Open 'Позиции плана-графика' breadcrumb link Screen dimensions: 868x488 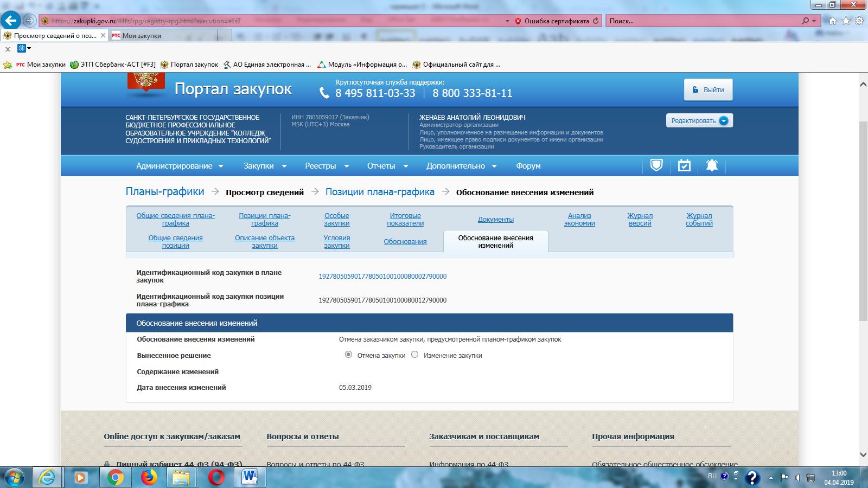[x=380, y=191]
